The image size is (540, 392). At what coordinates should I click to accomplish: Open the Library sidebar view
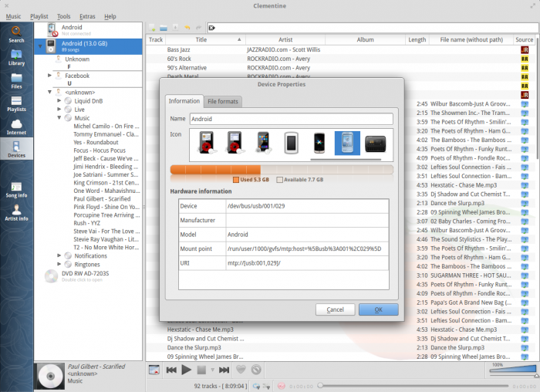pos(16,57)
